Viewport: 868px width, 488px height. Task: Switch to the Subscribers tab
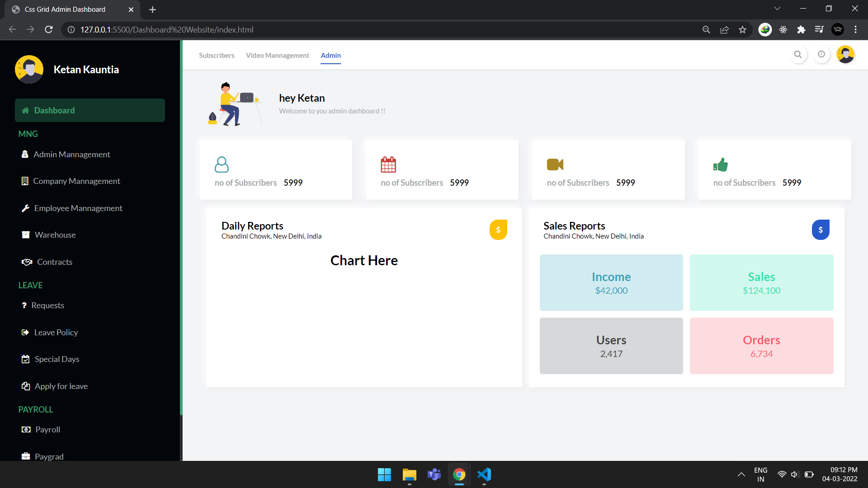click(217, 55)
